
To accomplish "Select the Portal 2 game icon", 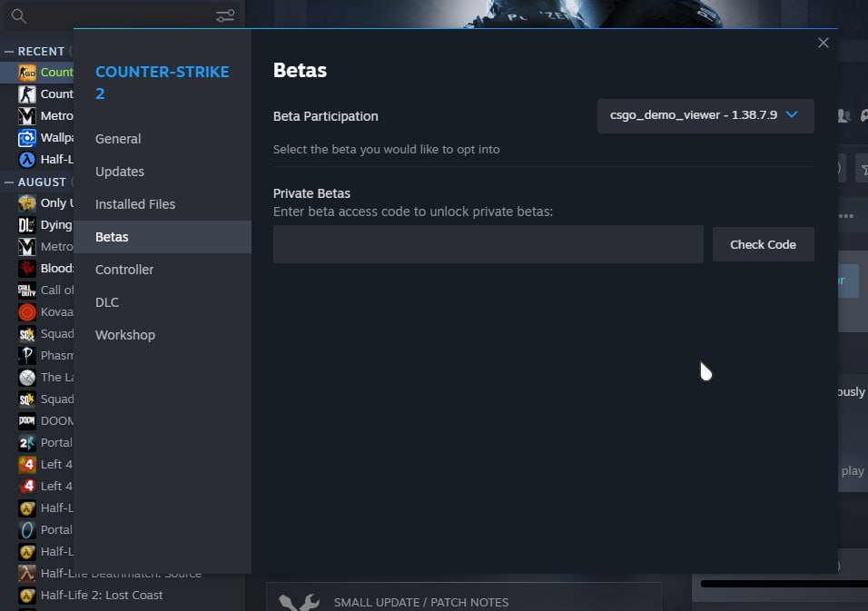I will [x=26, y=443].
